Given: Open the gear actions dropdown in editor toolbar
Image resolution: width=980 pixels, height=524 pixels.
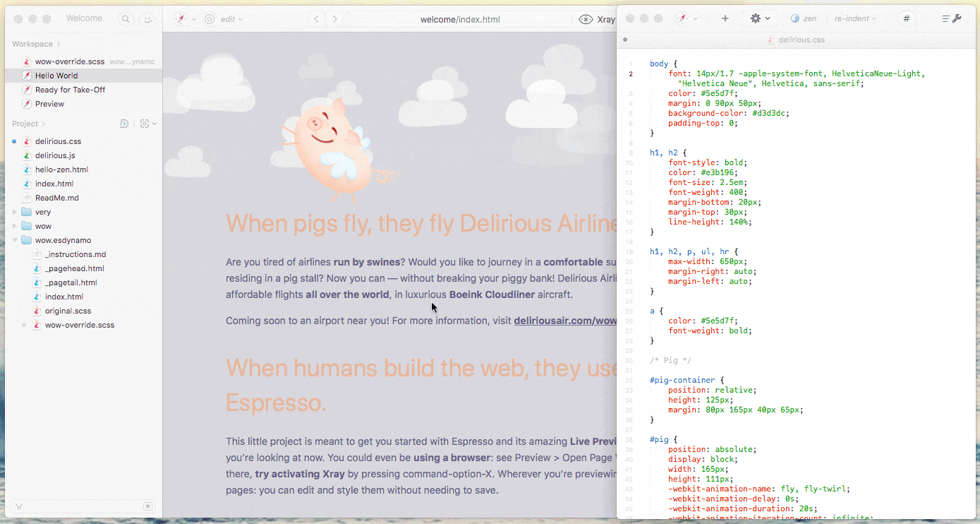Looking at the screenshot, I should point(760,18).
